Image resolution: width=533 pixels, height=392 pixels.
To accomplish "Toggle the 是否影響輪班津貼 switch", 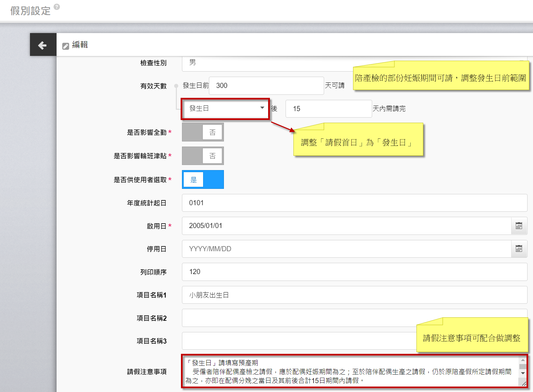I will point(203,156).
